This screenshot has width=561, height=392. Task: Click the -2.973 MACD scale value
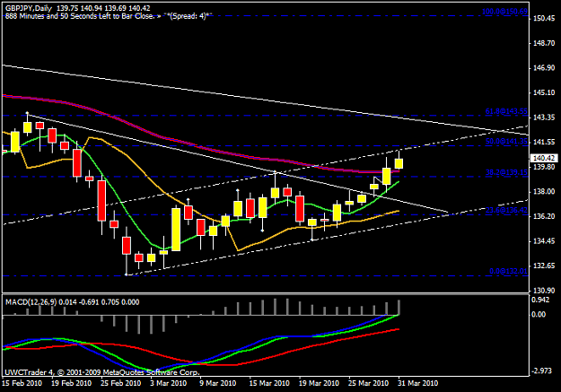click(x=541, y=370)
